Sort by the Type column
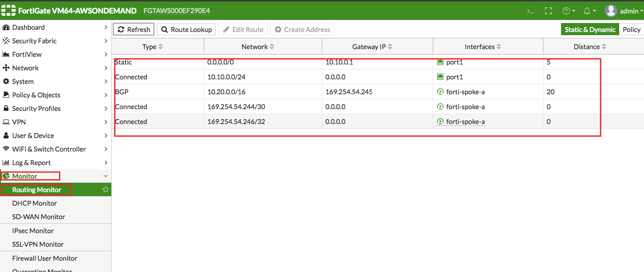 pos(153,47)
